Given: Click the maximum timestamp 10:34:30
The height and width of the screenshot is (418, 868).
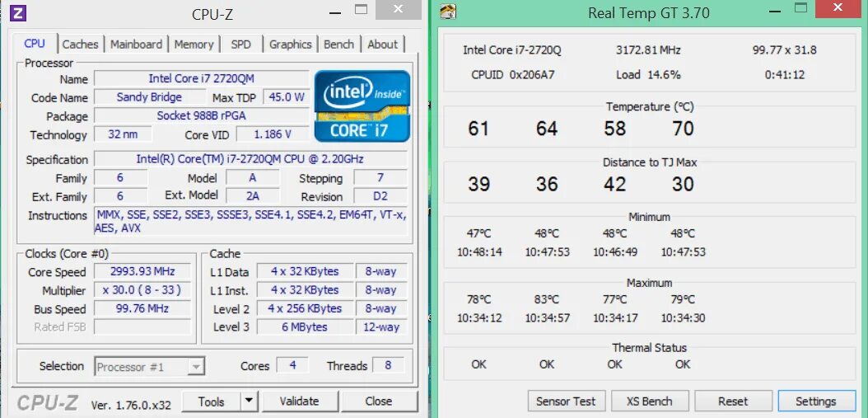Looking at the screenshot, I should point(683,318).
